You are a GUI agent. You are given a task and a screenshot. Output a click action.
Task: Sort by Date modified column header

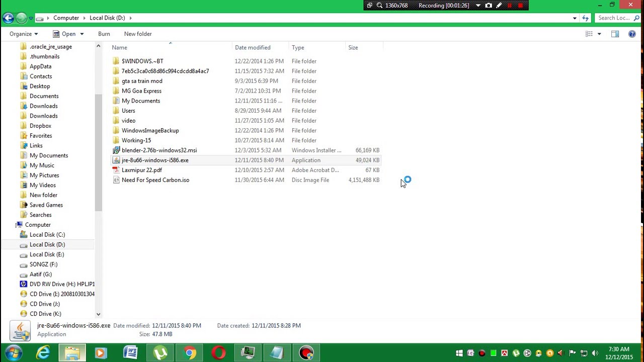pos(261,47)
